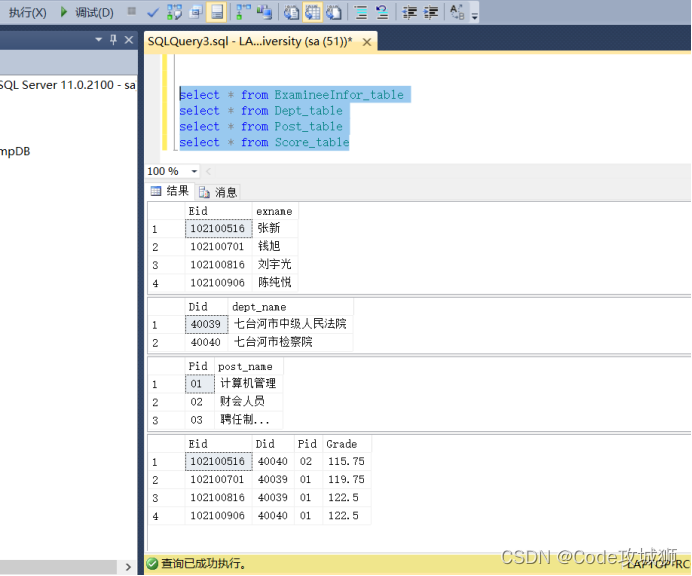The height and width of the screenshot is (576, 692).
Task: Open Specify Values for Template Parameters icon
Action: [457, 12]
